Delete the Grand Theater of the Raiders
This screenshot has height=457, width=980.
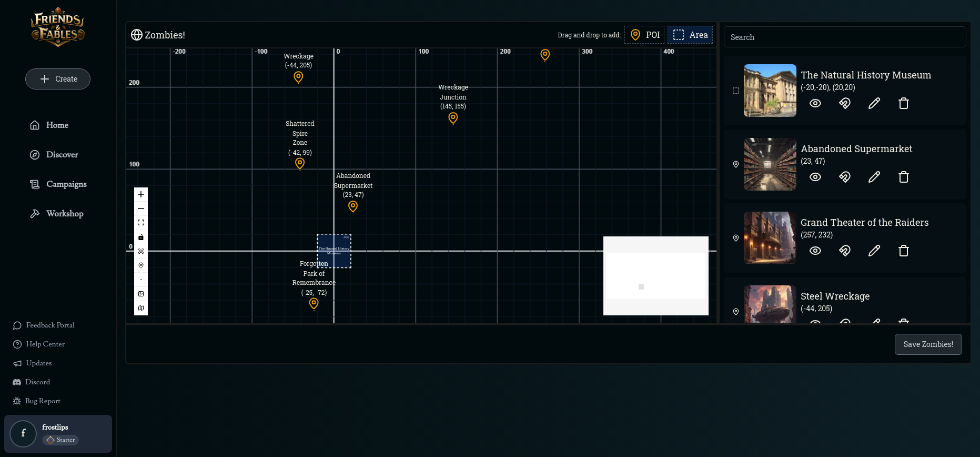(x=903, y=251)
